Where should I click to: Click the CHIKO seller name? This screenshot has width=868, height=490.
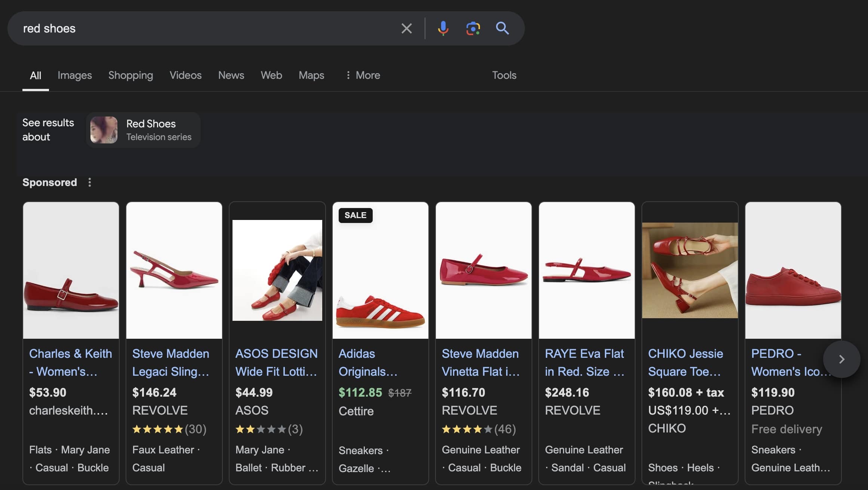coord(667,428)
